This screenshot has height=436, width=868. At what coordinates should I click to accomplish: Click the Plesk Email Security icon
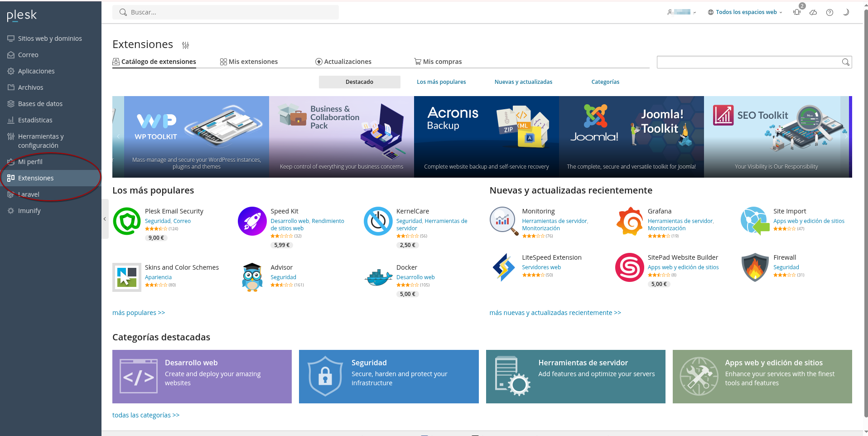[x=127, y=221]
